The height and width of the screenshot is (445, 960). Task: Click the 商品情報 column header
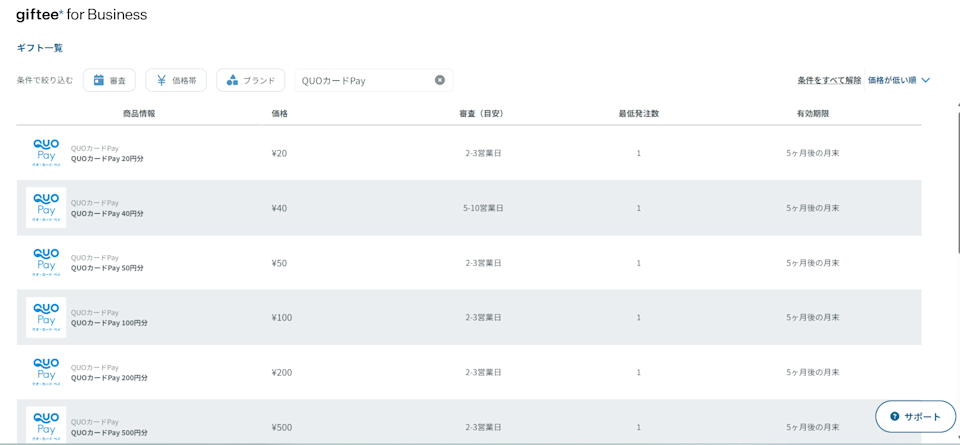click(139, 113)
